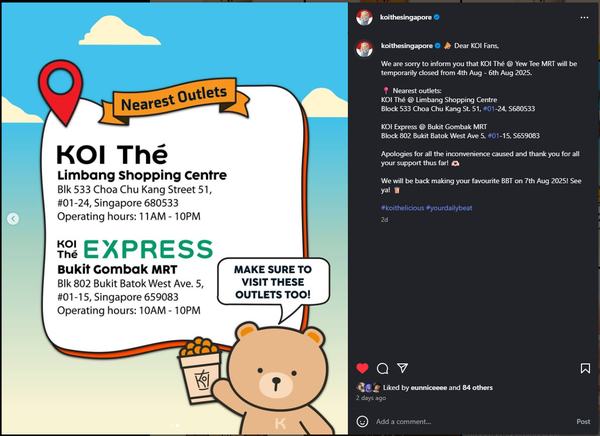This screenshot has height=436, width=600.
Task: View the 84 others who liked
Action: pos(477,387)
